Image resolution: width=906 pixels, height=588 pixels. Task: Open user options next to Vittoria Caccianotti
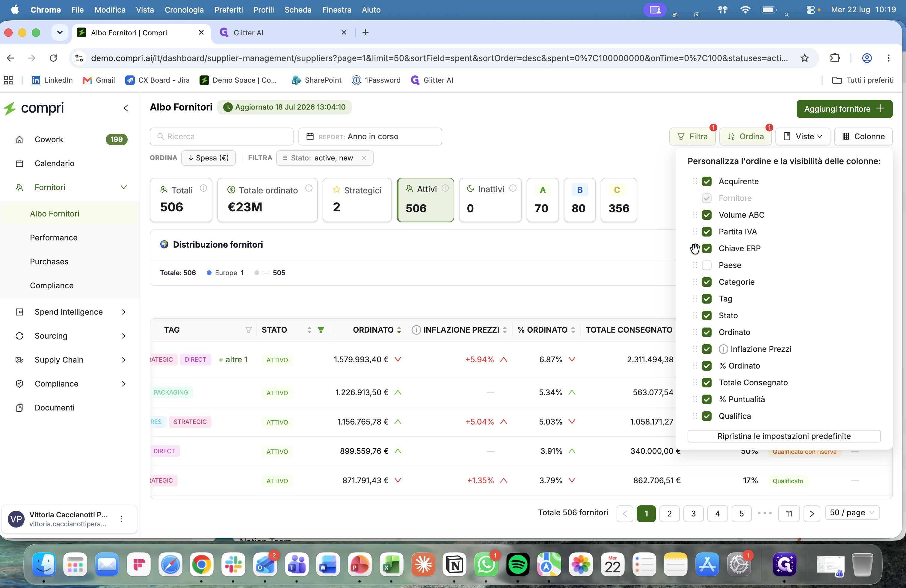click(121, 519)
